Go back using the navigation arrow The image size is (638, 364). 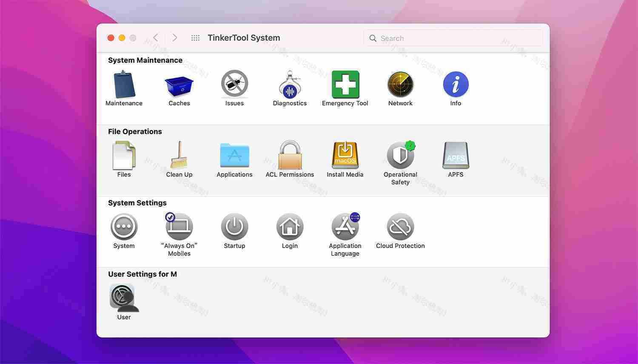pyautogui.click(x=156, y=37)
